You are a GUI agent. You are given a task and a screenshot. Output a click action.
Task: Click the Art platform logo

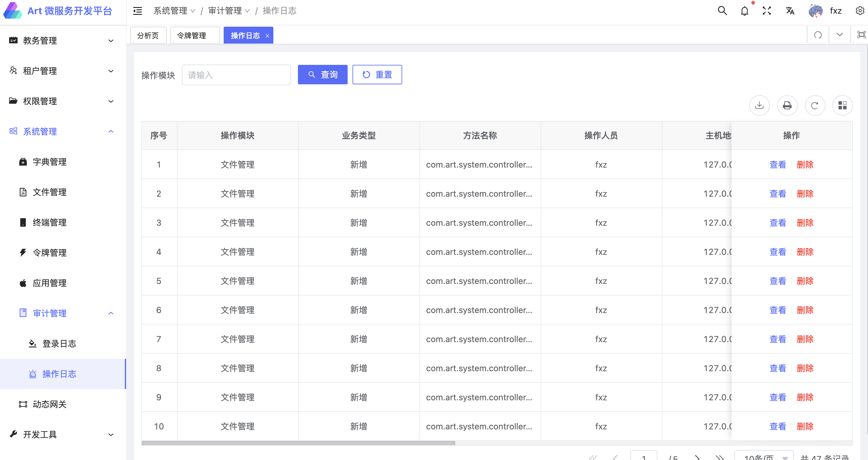pyautogui.click(x=12, y=11)
